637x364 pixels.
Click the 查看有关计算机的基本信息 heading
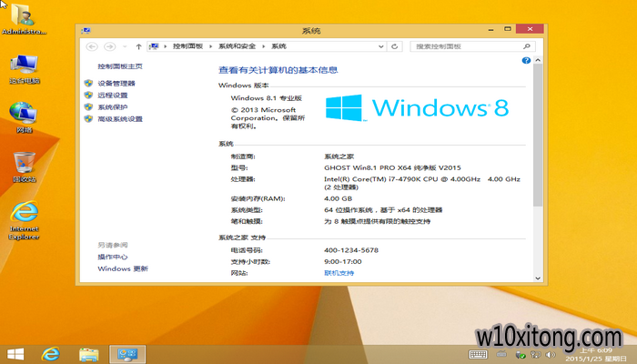278,70
